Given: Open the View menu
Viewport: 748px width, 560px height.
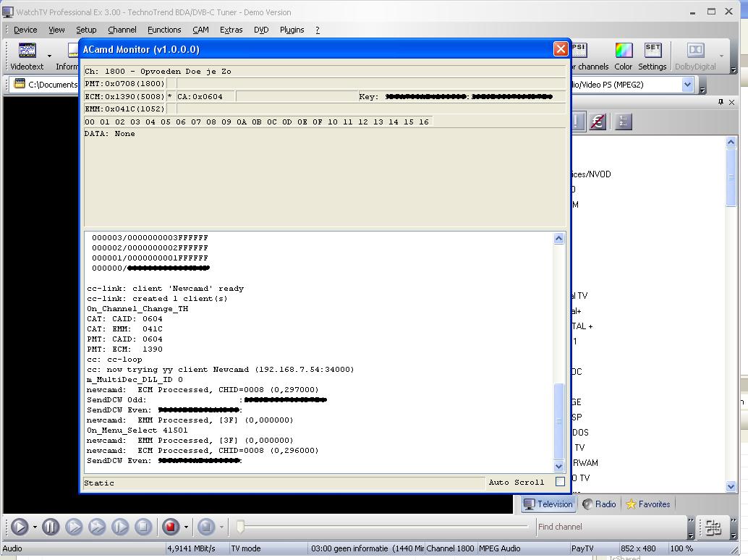Looking at the screenshot, I should coord(56,30).
